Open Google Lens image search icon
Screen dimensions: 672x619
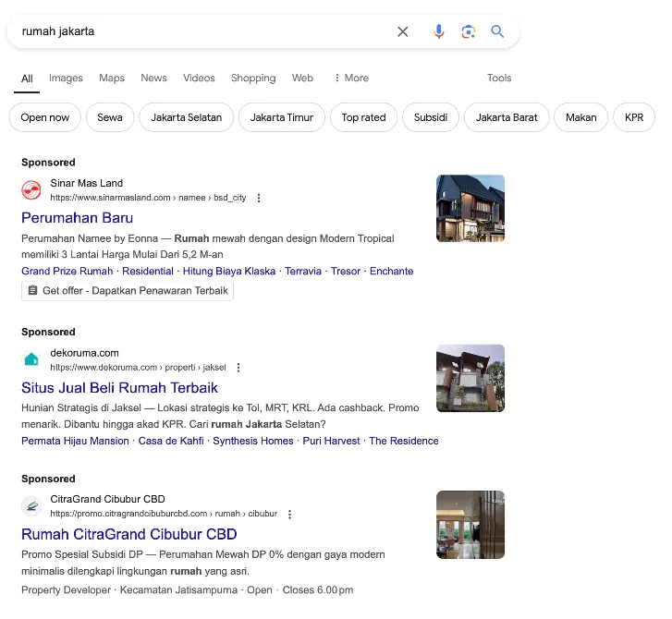pyautogui.click(x=468, y=31)
